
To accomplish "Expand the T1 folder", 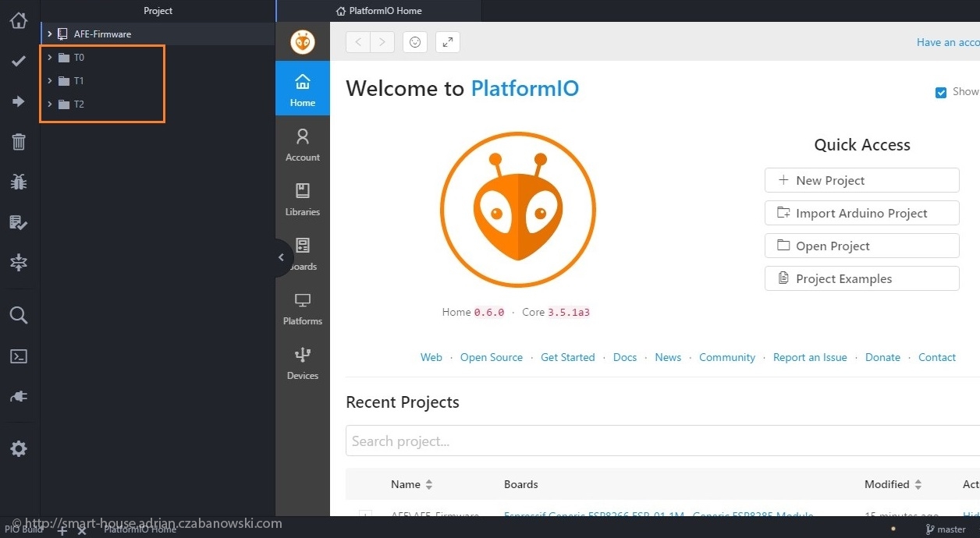I will (x=50, y=81).
